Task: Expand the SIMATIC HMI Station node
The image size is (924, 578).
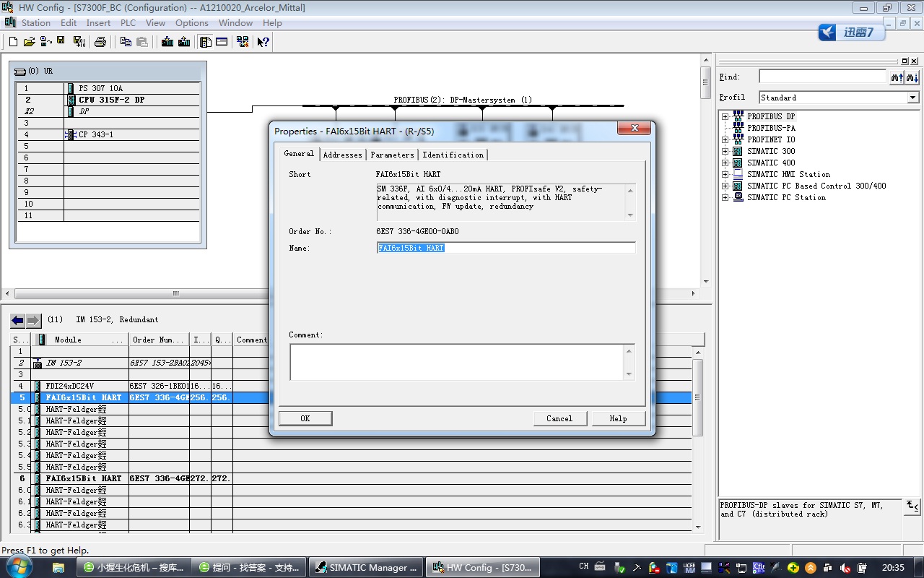Action: [725, 174]
